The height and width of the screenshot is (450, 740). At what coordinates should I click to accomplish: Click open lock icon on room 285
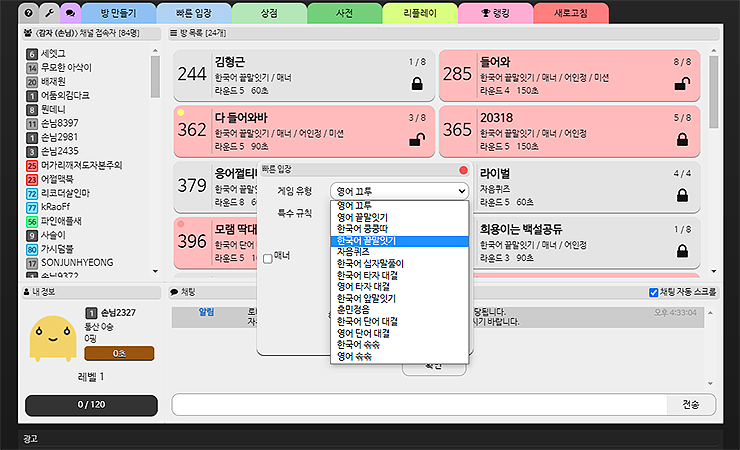click(682, 84)
